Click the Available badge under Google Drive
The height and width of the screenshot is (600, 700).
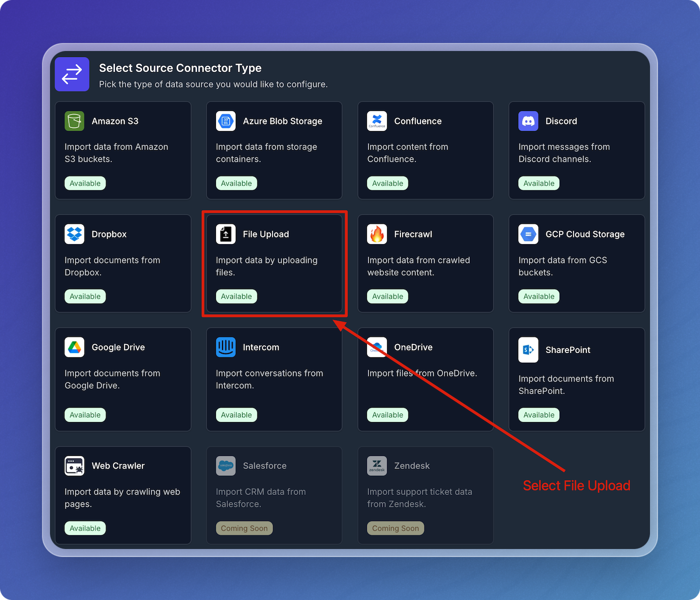[85, 415]
